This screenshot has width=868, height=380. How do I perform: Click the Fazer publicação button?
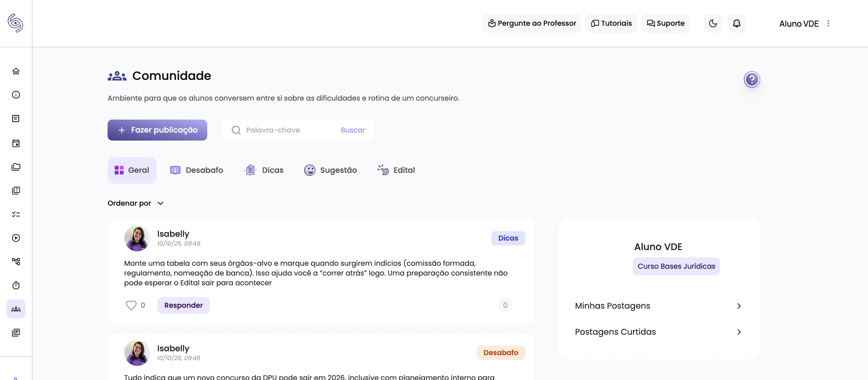(157, 130)
